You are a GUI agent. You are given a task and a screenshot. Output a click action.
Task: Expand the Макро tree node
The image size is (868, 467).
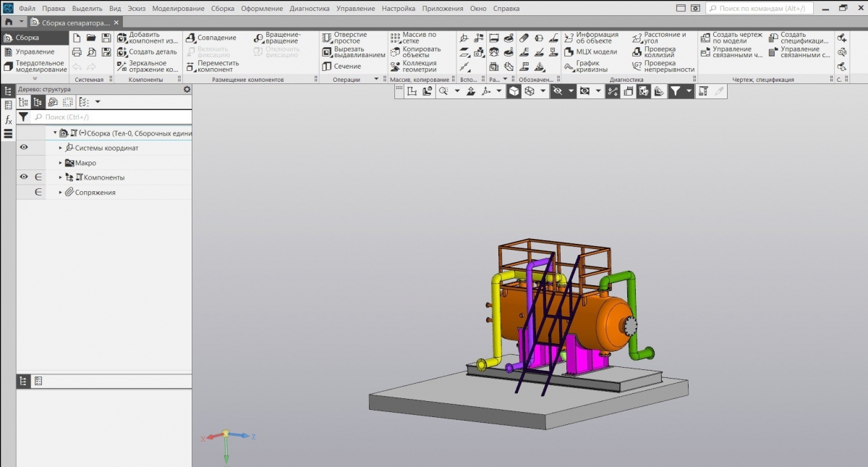click(x=61, y=163)
